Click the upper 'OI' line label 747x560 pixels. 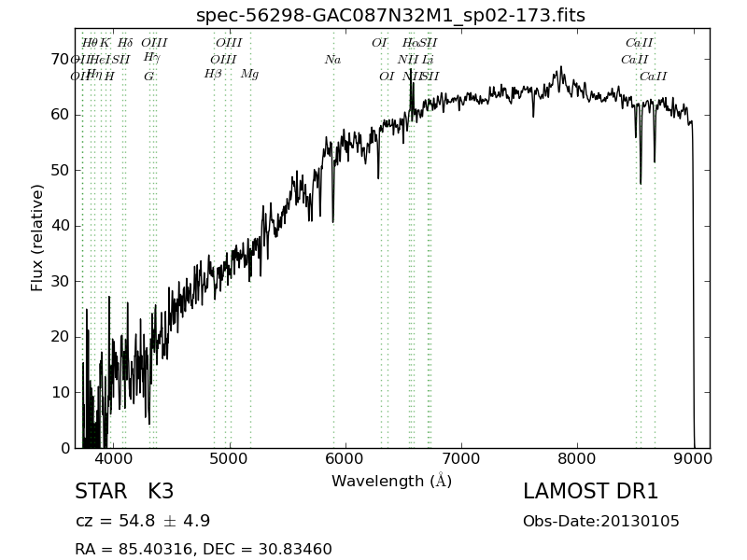coord(380,43)
